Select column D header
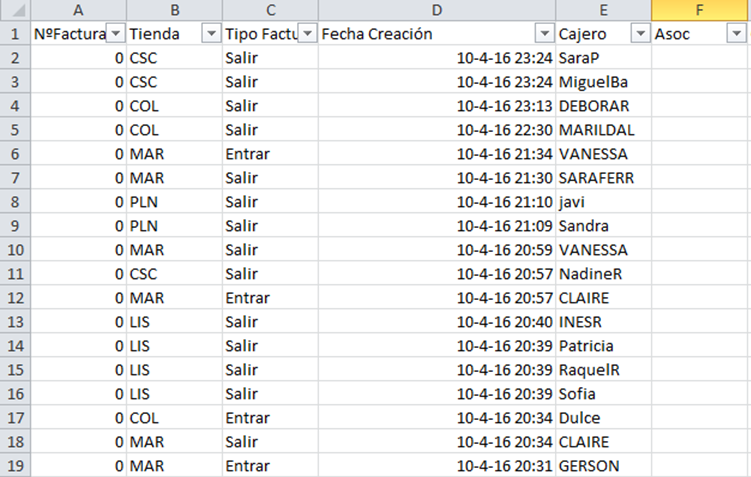The height and width of the screenshot is (477, 751). tap(437, 10)
